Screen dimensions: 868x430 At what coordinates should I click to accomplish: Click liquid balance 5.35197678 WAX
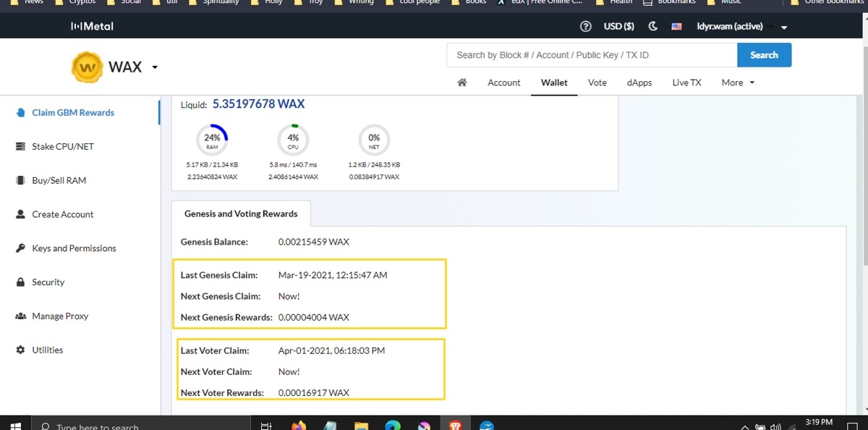[258, 104]
